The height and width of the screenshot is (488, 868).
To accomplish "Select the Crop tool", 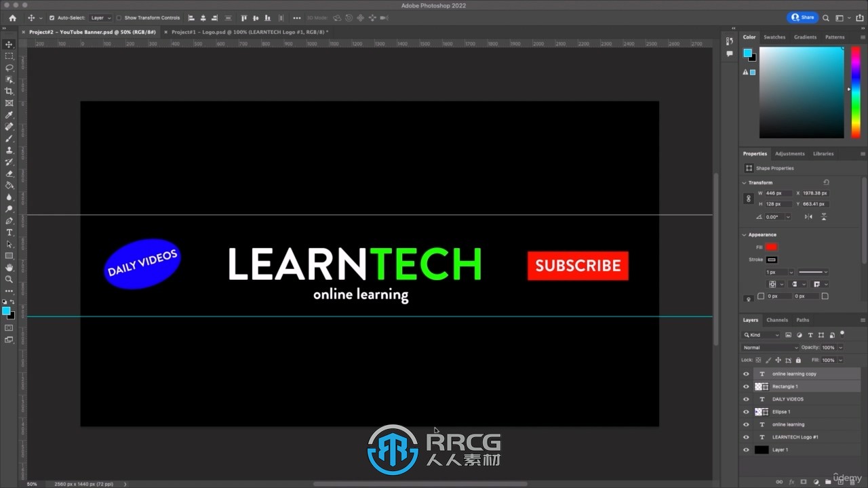I will (9, 91).
